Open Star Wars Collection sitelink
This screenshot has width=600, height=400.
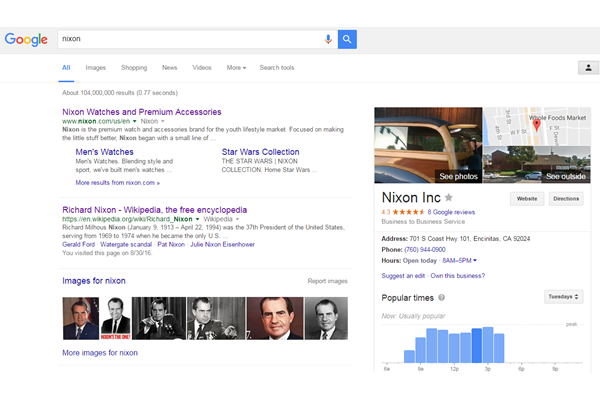tap(260, 152)
